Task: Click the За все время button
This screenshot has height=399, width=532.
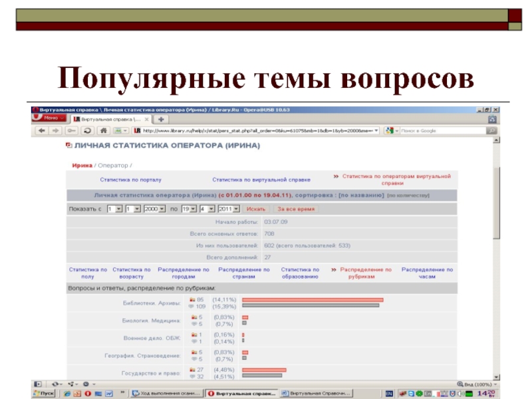Action: click(296, 209)
